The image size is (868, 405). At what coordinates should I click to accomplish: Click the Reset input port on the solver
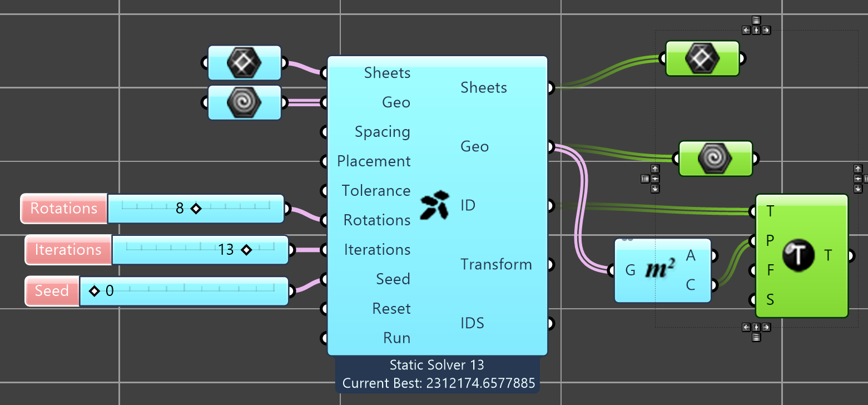click(325, 309)
